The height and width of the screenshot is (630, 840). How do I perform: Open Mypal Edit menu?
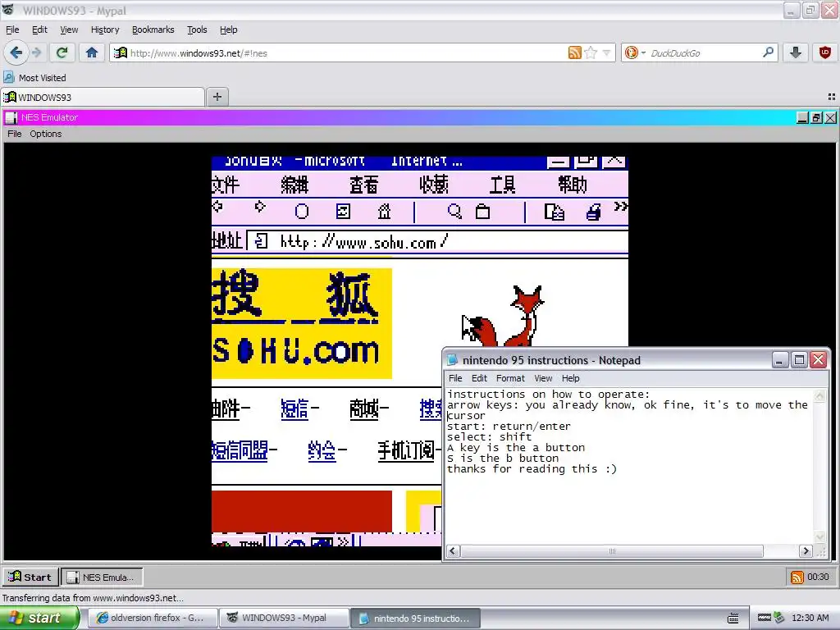[39, 30]
